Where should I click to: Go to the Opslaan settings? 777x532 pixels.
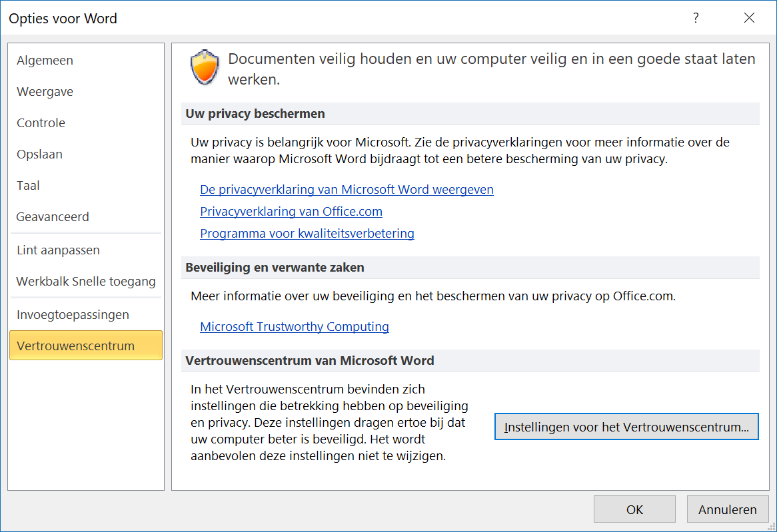[x=40, y=154]
